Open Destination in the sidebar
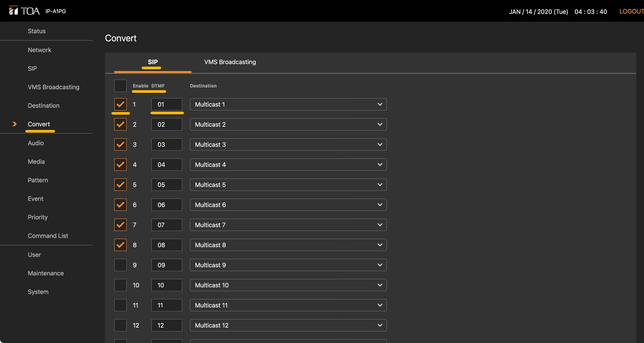 (44, 106)
